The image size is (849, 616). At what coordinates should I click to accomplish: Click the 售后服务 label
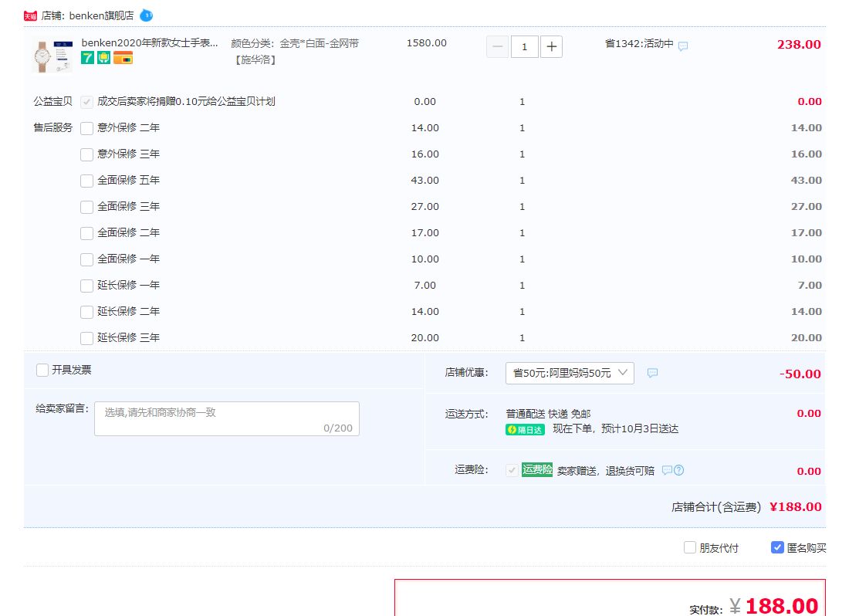tap(52, 127)
